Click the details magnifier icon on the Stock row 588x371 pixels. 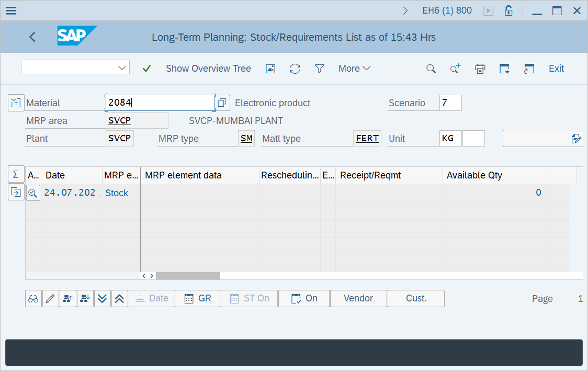tap(32, 193)
